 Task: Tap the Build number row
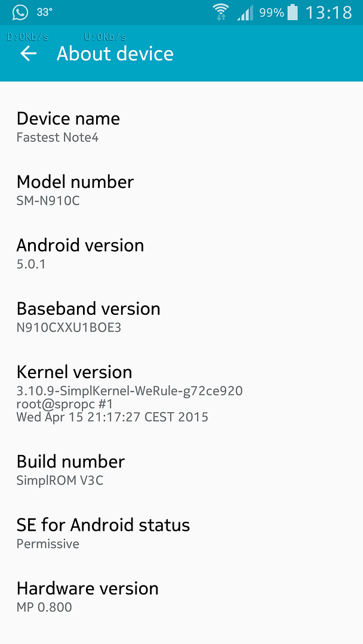[x=181, y=470]
